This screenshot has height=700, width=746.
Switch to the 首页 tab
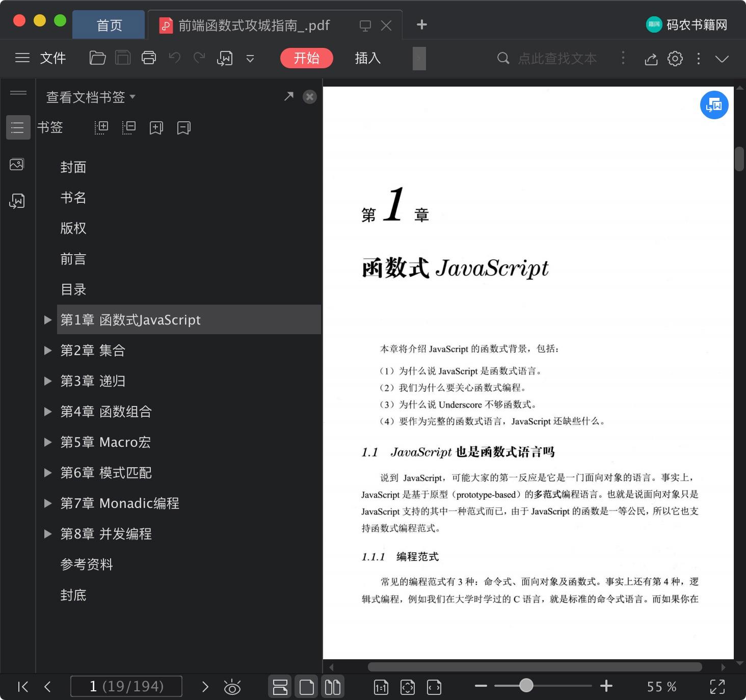(x=109, y=25)
